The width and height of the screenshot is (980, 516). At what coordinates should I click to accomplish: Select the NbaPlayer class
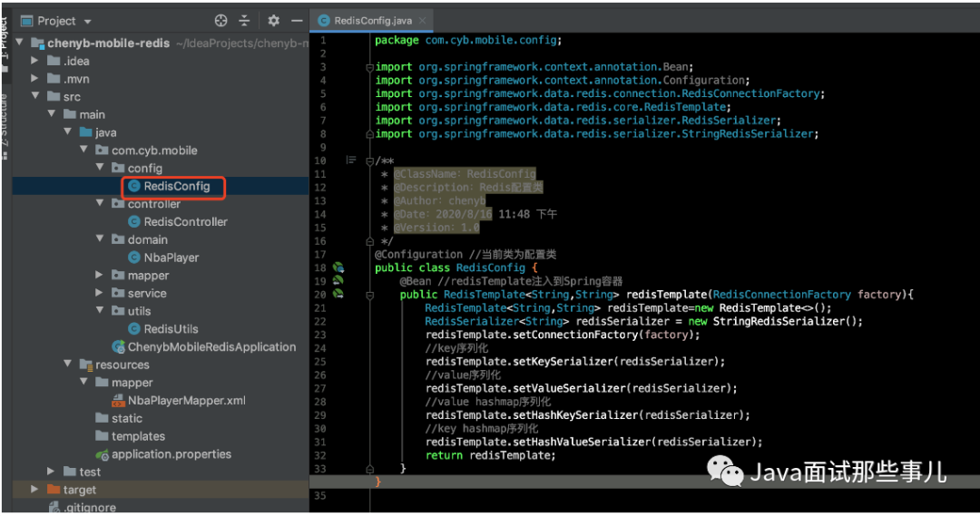point(171,258)
